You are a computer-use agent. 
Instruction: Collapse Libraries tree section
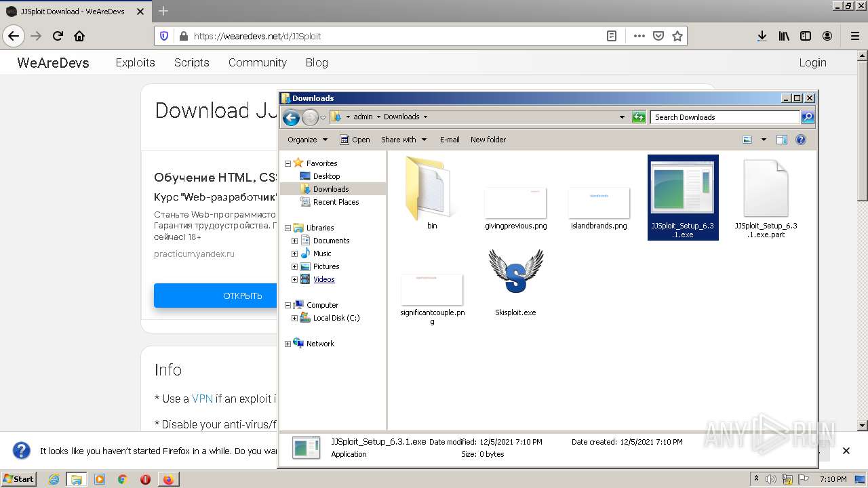(288, 228)
